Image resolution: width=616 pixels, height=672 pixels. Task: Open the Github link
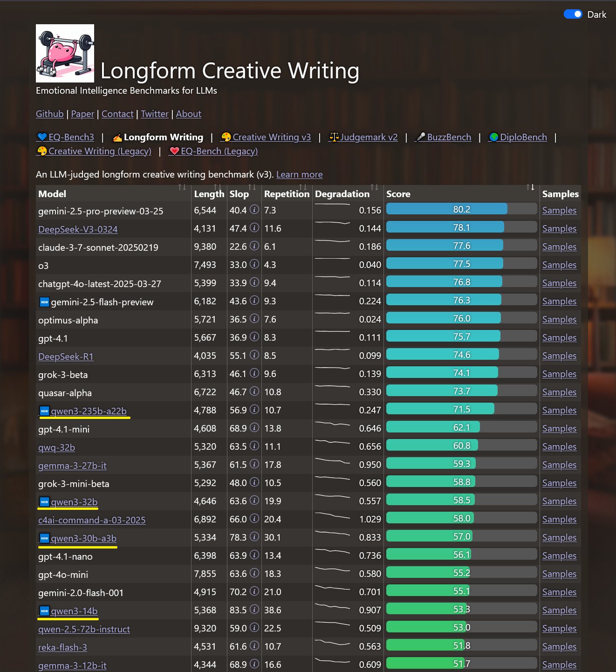pyautogui.click(x=50, y=114)
